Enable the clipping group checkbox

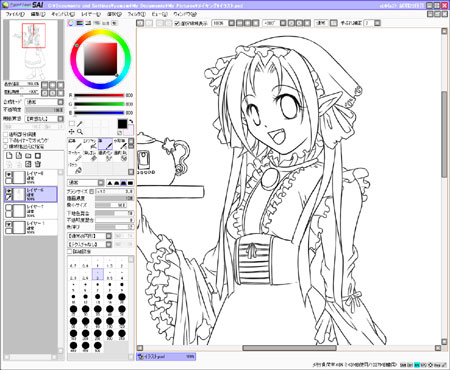5,140
